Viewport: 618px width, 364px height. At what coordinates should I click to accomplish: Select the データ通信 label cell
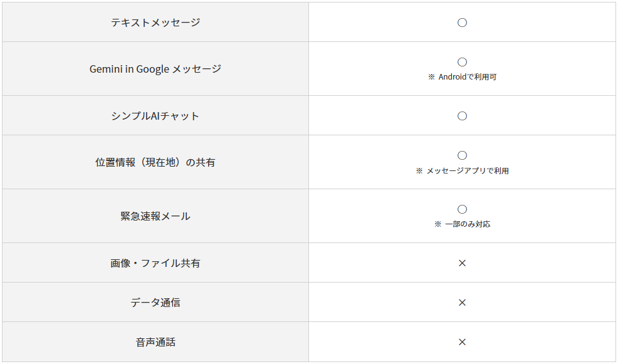[x=155, y=302]
